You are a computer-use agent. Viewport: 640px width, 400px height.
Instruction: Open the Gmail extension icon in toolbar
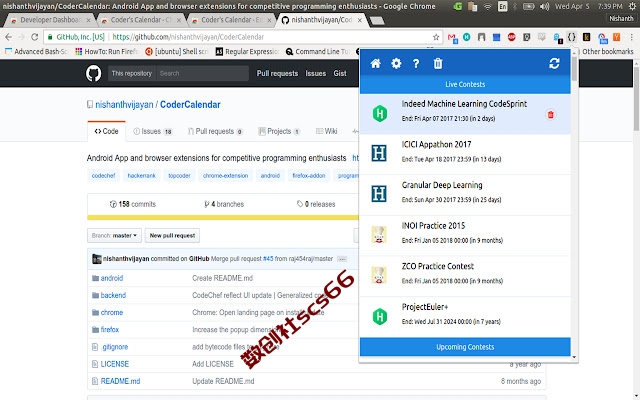(x=452, y=38)
